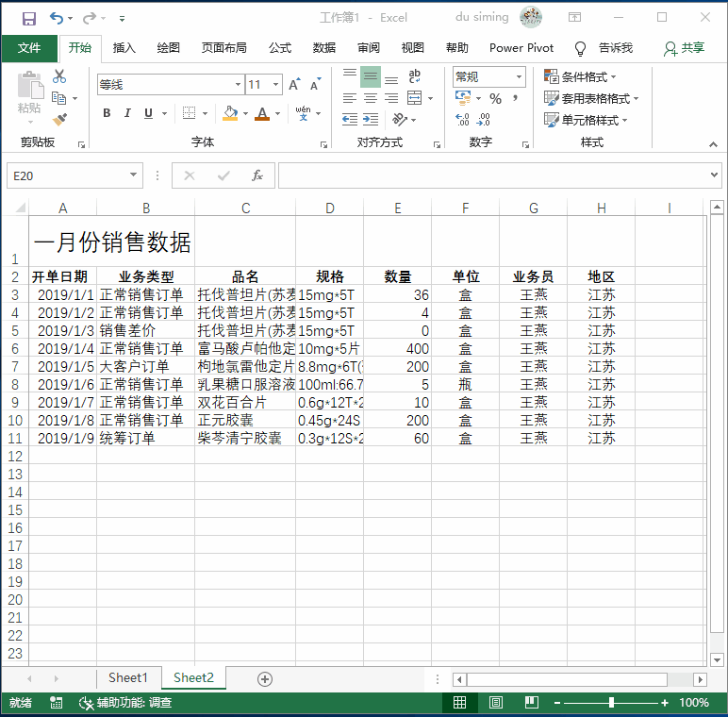Expand the Name Box E20 dropdown
Image resolution: width=728 pixels, height=717 pixels.
click(133, 175)
